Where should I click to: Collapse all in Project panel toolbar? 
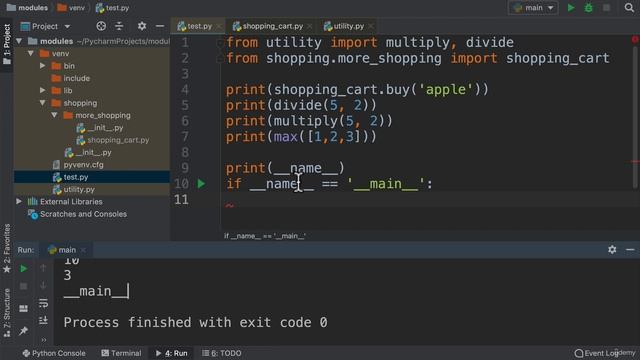click(x=119, y=26)
